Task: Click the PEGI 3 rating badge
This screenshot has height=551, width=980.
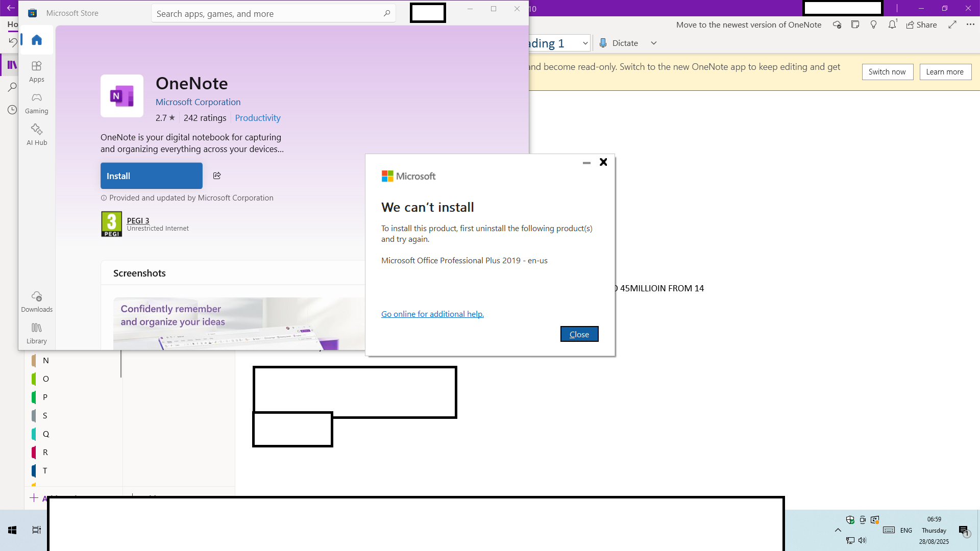Action: click(x=112, y=224)
